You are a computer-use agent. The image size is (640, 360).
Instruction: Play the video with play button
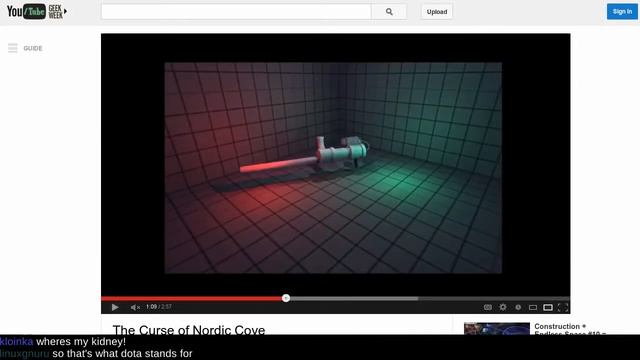pos(115,307)
